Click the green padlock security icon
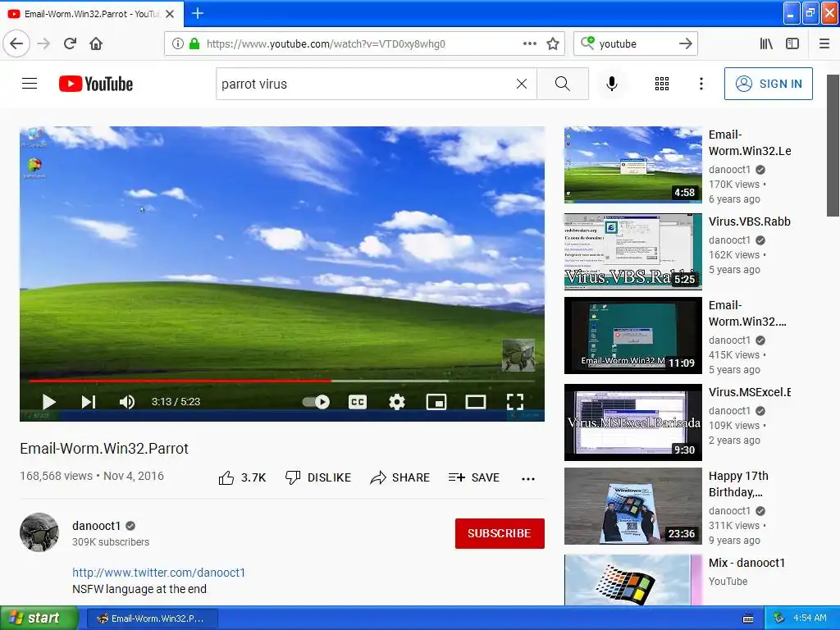840x630 pixels. [x=194, y=43]
